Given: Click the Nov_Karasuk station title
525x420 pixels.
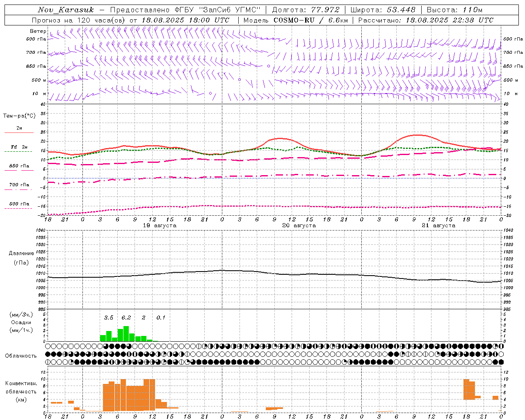Looking at the screenshot, I should (x=66, y=10).
